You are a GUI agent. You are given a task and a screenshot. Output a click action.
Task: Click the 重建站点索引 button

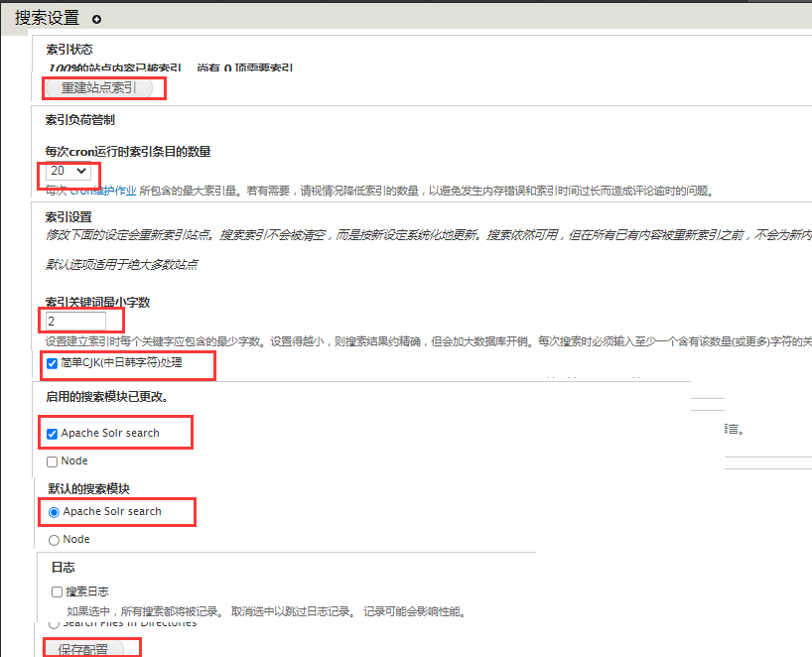click(x=99, y=88)
